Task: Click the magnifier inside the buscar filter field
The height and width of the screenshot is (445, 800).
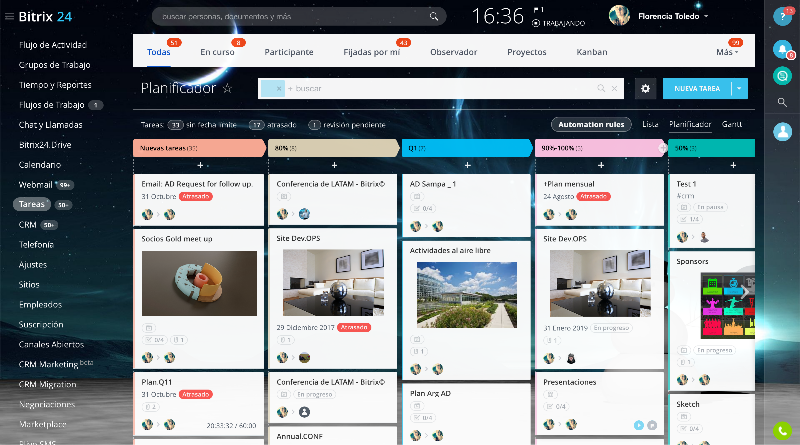Action: [601, 88]
